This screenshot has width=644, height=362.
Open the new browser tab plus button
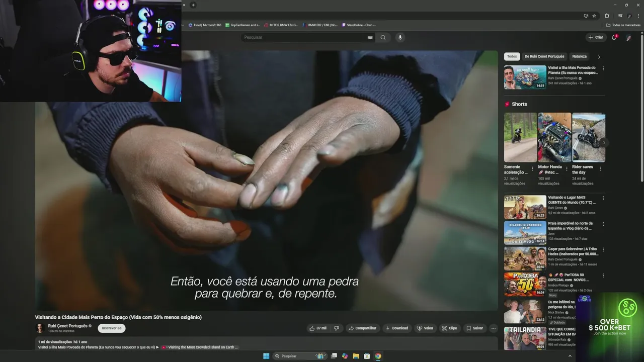(193, 5)
